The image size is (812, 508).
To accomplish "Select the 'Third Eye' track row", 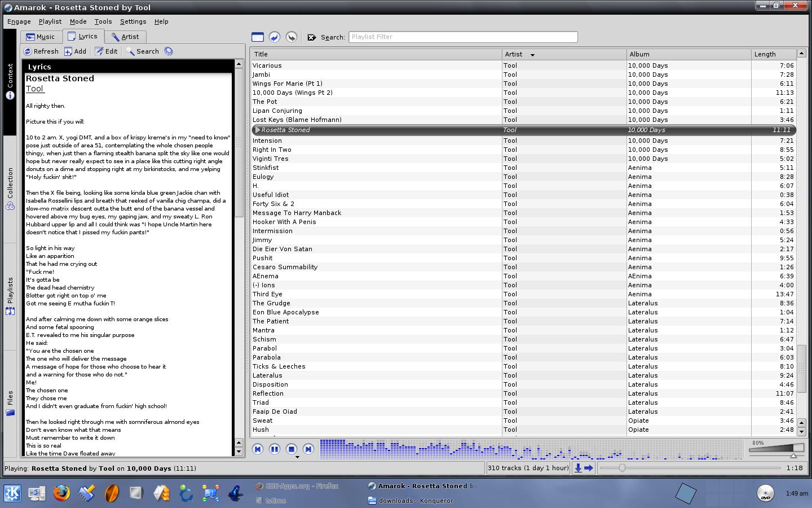I will [x=524, y=294].
